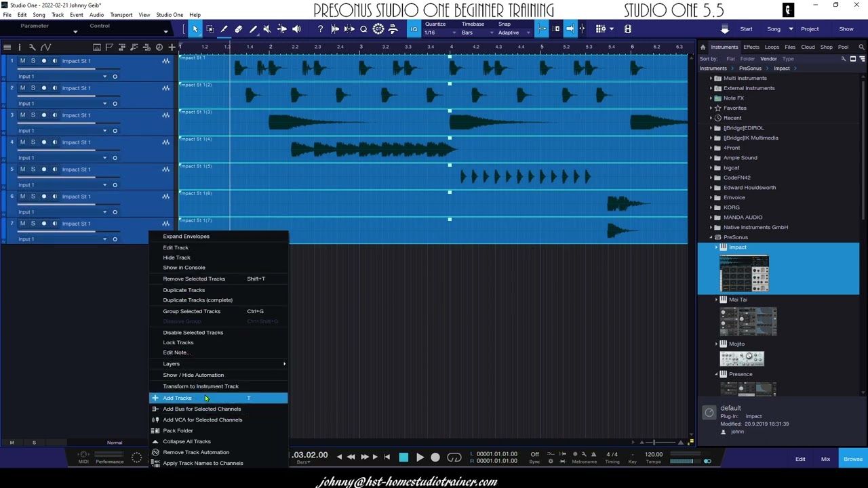Click the tempo value 120.00

point(654,454)
